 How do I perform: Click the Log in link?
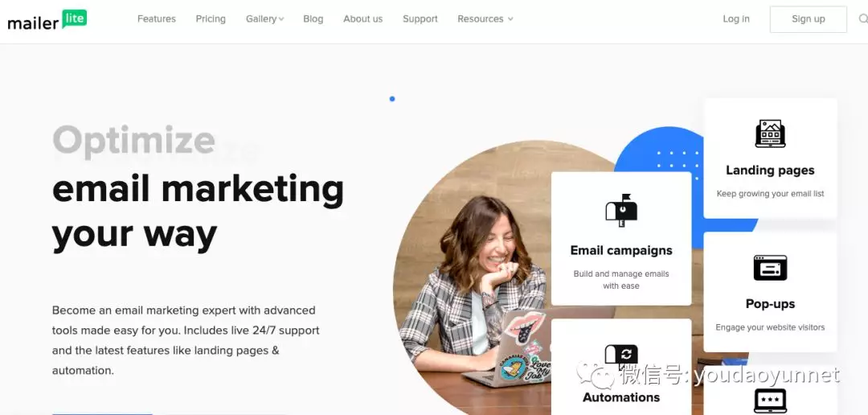(736, 18)
